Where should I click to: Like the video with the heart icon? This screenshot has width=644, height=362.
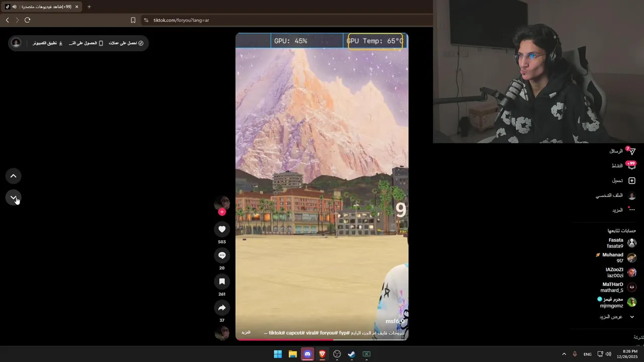(x=222, y=229)
